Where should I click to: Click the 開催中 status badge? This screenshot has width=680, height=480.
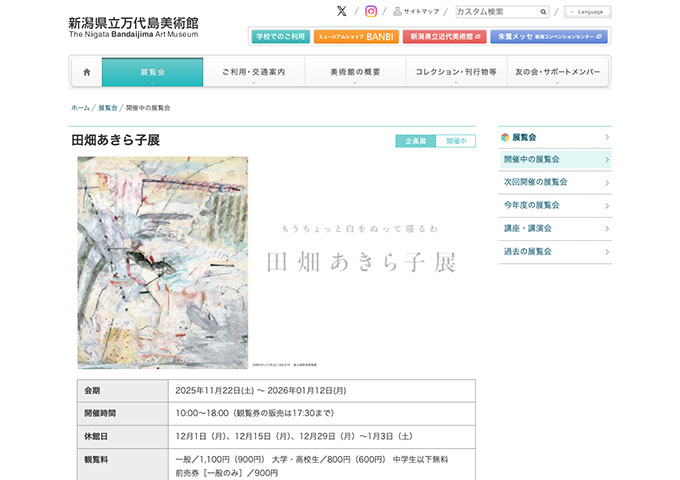tap(456, 141)
